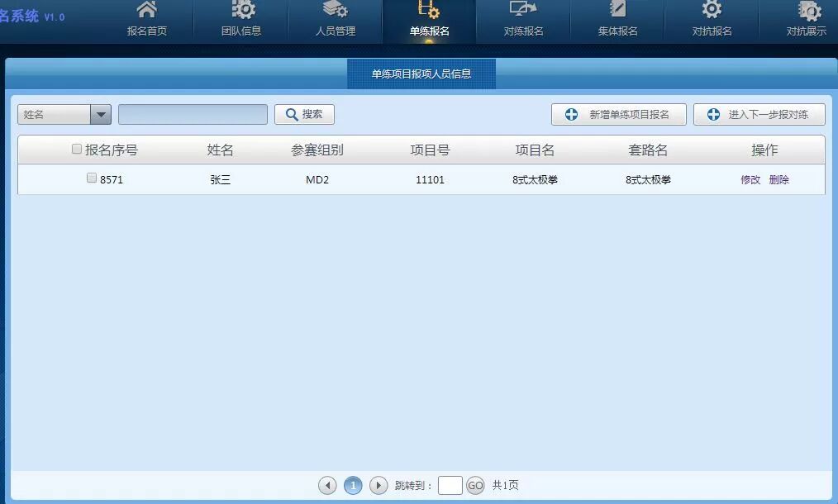838x504 pixels.
Task: Check the box for entry 8571
Action: pos(92,178)
